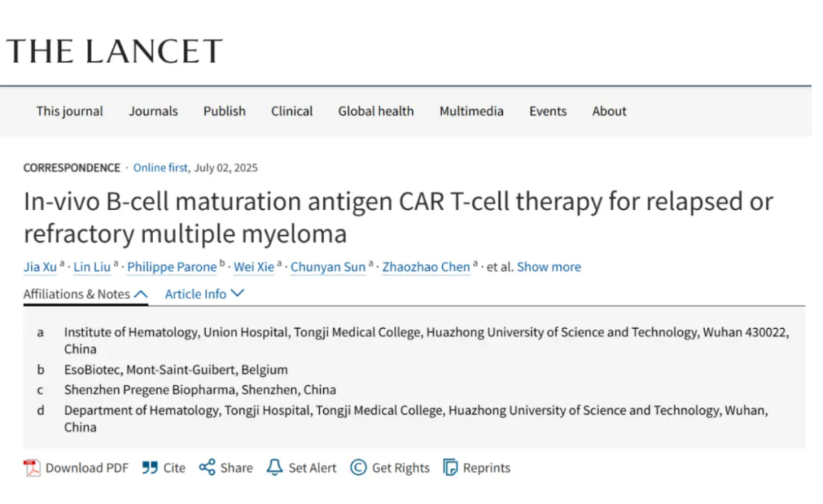Click the Cite quotation-mark icon
Image resolution: width=823 pixels, height=504 pixels.
point(150,467)
